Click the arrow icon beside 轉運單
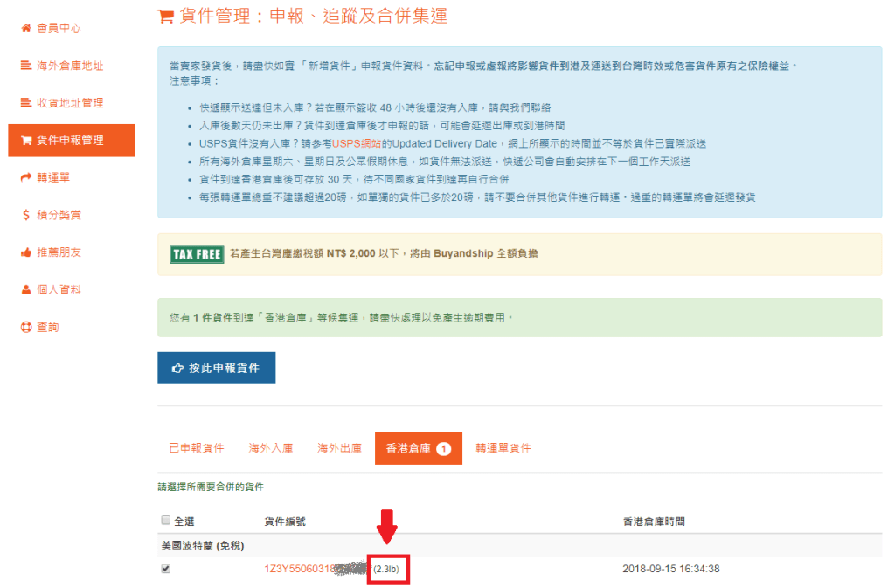The image size is (895, 588). [x=25, y=177]
